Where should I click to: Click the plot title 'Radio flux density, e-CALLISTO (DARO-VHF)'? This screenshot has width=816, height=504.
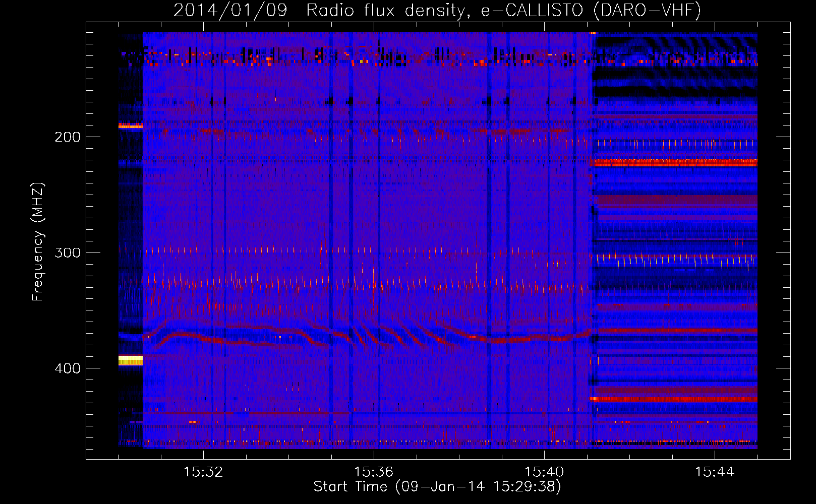point(503,10)
